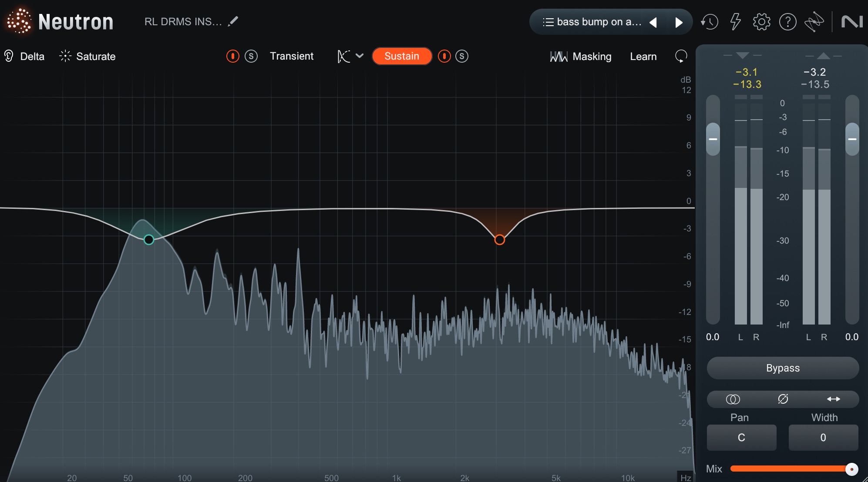This screenshot has height=482, width=868.
Task: Click the input RMS readout -13.3
Action: coord(747,84)
